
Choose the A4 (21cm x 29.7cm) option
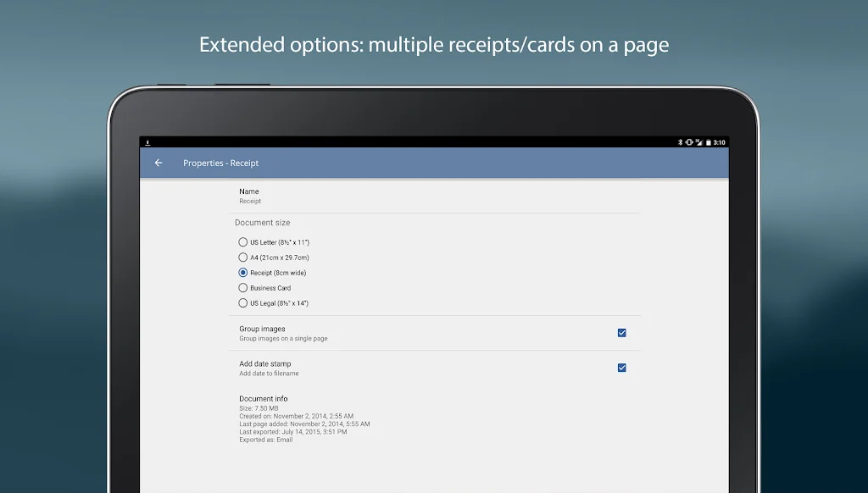coord(243,258)
